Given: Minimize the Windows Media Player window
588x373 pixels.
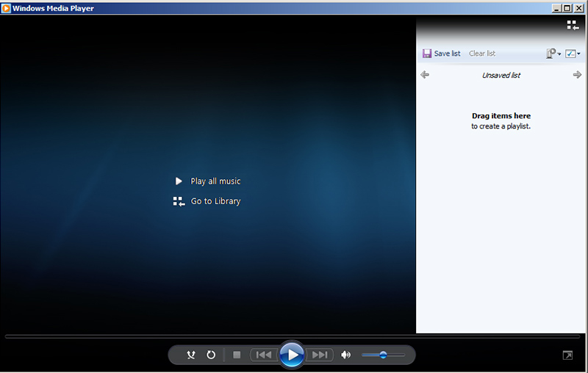Looking at the screenshot, I should coord(556,8).
